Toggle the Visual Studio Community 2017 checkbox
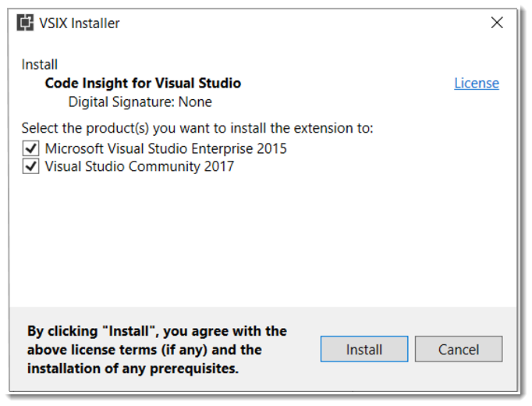The width and height of the screenshot is (532, 406). tap(31, 166)
